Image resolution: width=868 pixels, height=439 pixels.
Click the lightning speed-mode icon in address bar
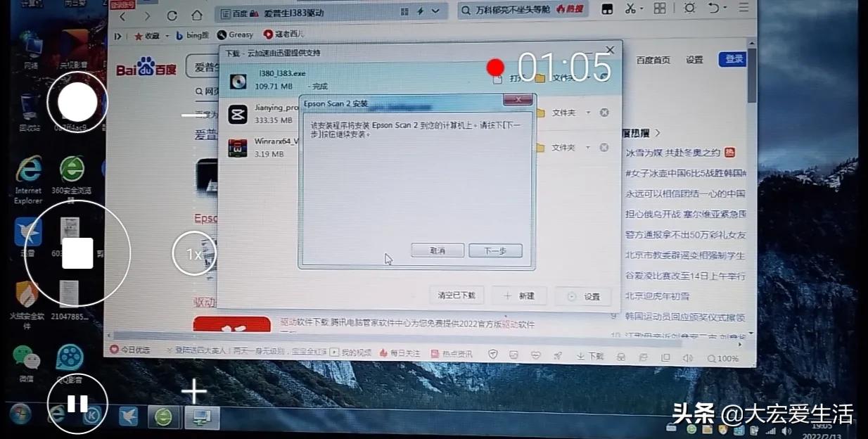pos(420,12)
